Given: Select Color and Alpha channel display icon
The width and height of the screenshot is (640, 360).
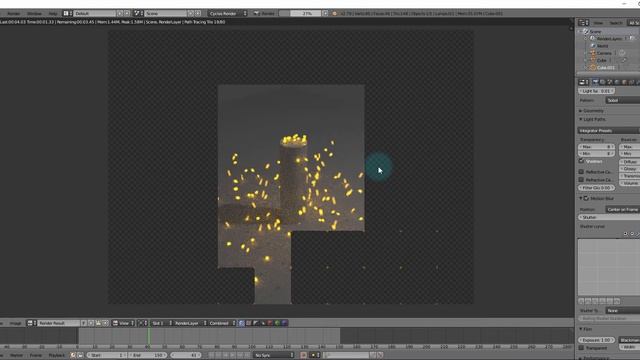Looking at the screenshot, I should (242, 323).
